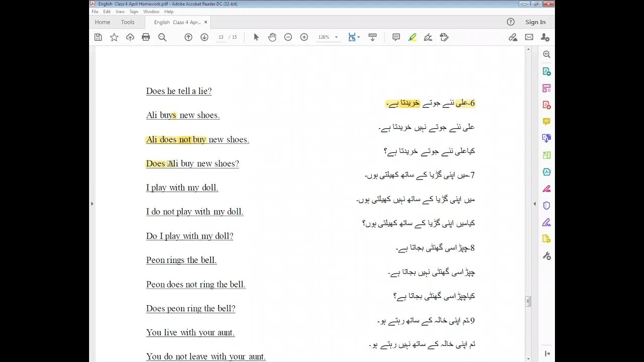Select the English Class 4 Apr document tab
Viewport: 644px width, 362px height.
tap(178, 22)
